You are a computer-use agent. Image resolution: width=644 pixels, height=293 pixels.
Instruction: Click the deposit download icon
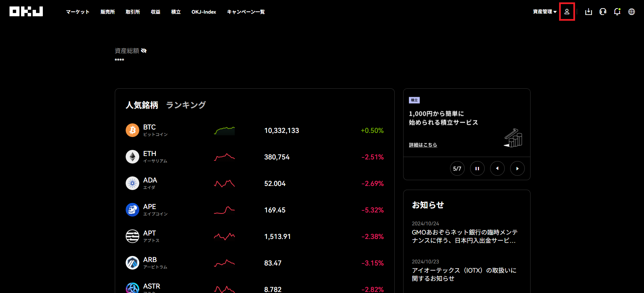point(589,12)
